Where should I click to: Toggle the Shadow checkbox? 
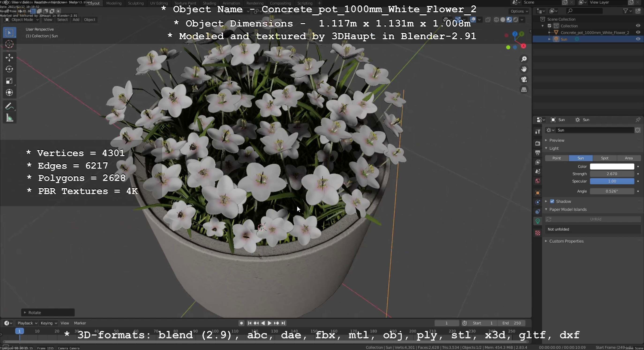552,202
